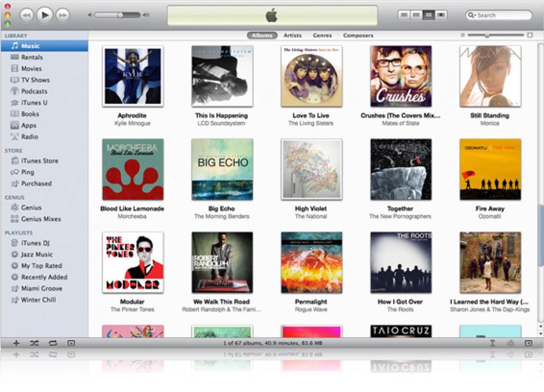Viewport: 544px width, 392px height.
Task: Open the Still Standing album cover
Action: pyautogui.click(x=490, y=76)
